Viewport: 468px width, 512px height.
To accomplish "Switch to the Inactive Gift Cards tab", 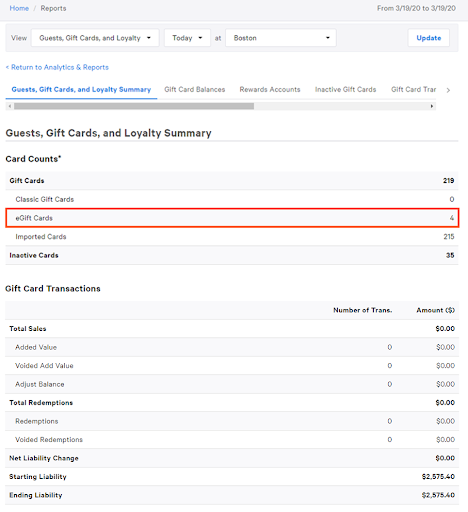I will pyautogui.click(x=346, y=89).
